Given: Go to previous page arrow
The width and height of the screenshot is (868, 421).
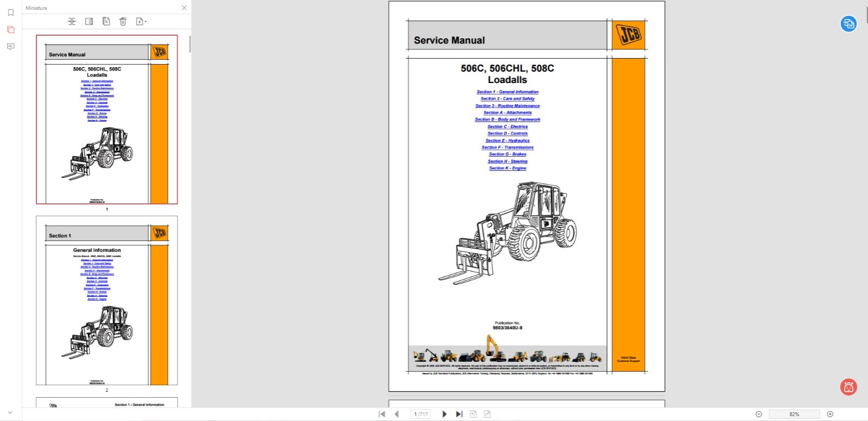Looking at the screenshot, I should click(x=396, y=414).
